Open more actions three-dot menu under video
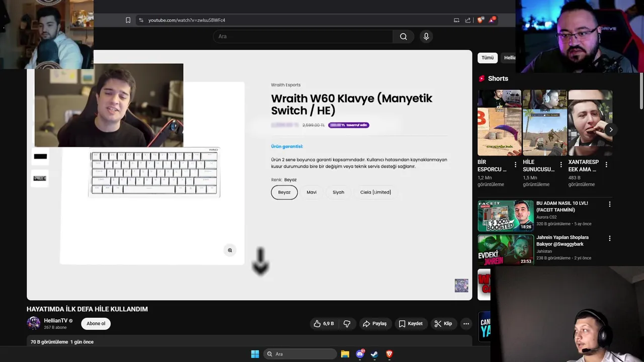This screenshot has width=644, height=362. point(466,324)
